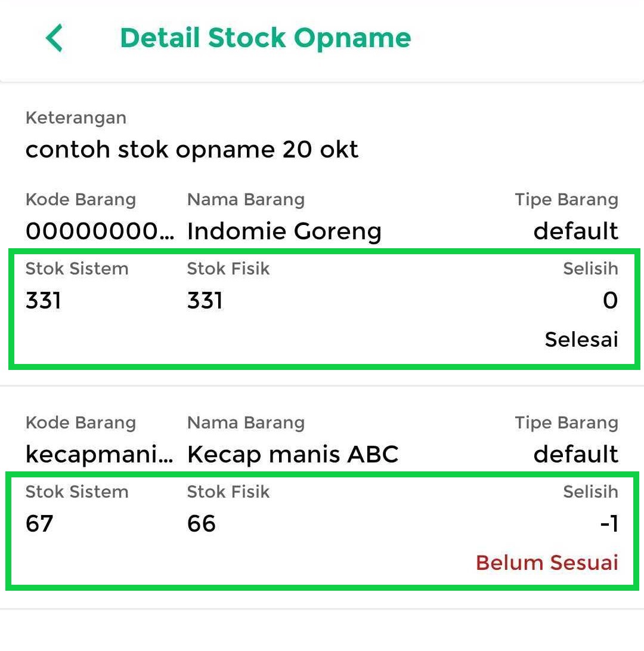Tap Stok Sistem value 67

(x=39, y=523)
